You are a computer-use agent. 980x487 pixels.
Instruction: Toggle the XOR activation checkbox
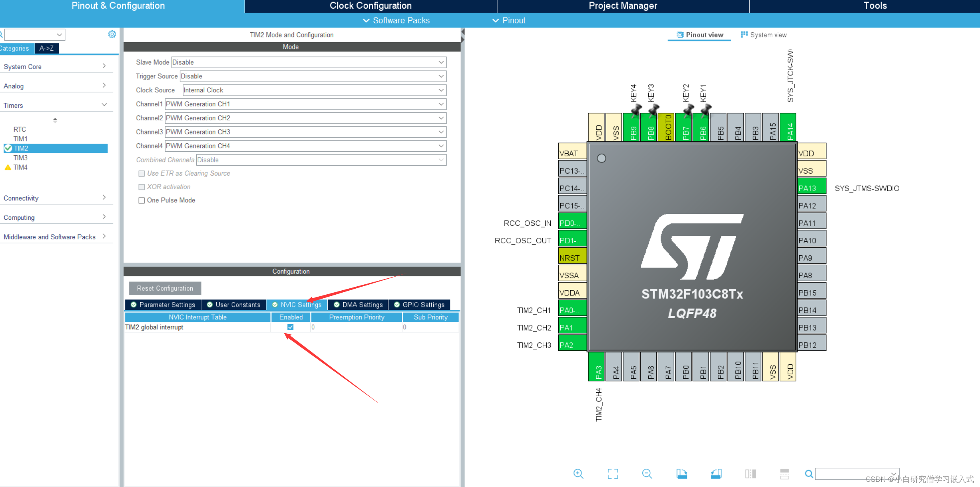(141, 187)
